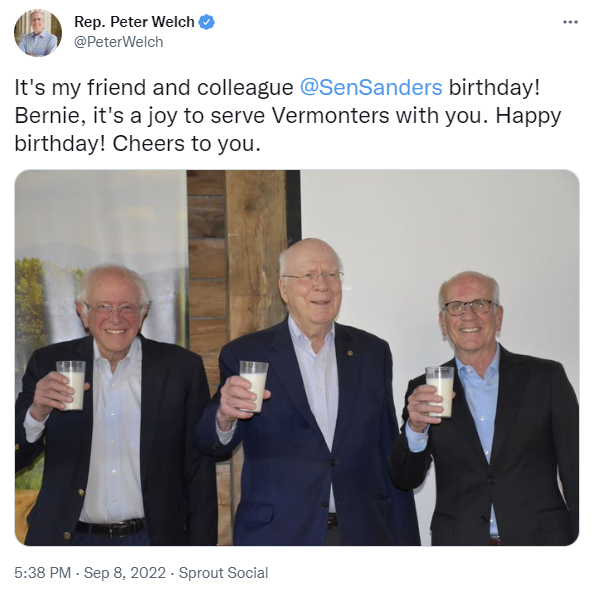
Task: Click the Sep 8, 2022 date link
Action: click(125, 573)
